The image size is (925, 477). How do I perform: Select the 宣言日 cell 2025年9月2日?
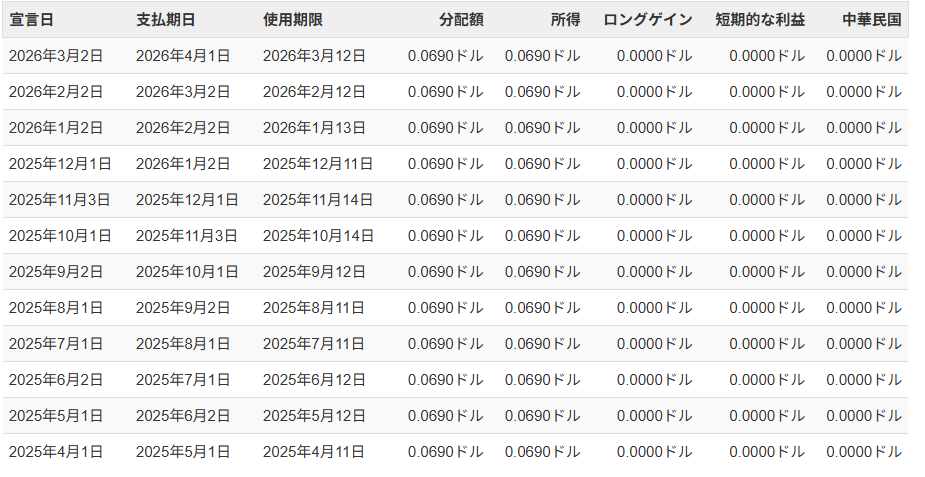56,272
